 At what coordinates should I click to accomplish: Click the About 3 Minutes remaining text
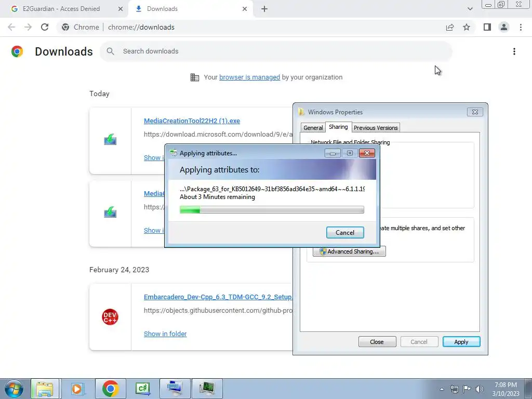click(x=218, y=197)
